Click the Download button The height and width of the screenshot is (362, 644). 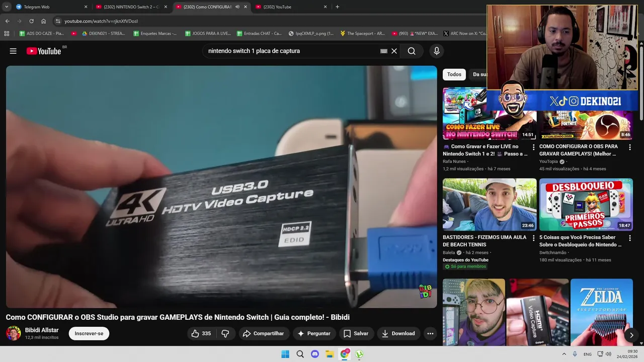coord(398,333)
